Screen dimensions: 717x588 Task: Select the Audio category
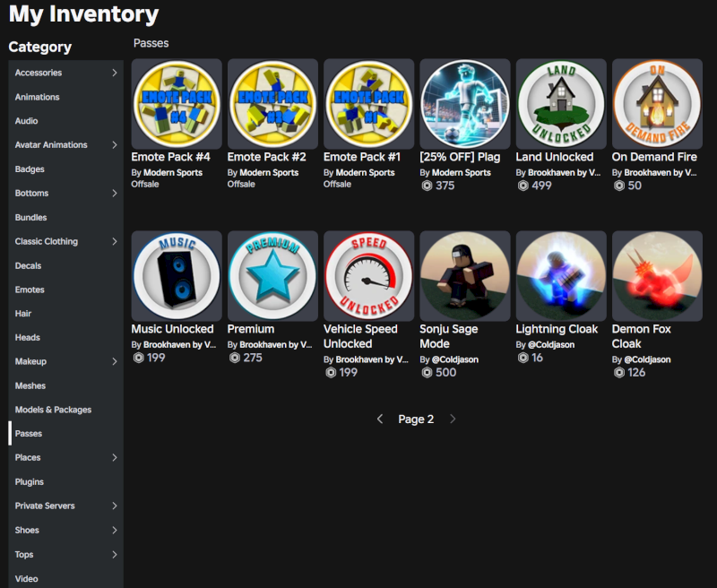pyautogui.click(x=65, y=121)
